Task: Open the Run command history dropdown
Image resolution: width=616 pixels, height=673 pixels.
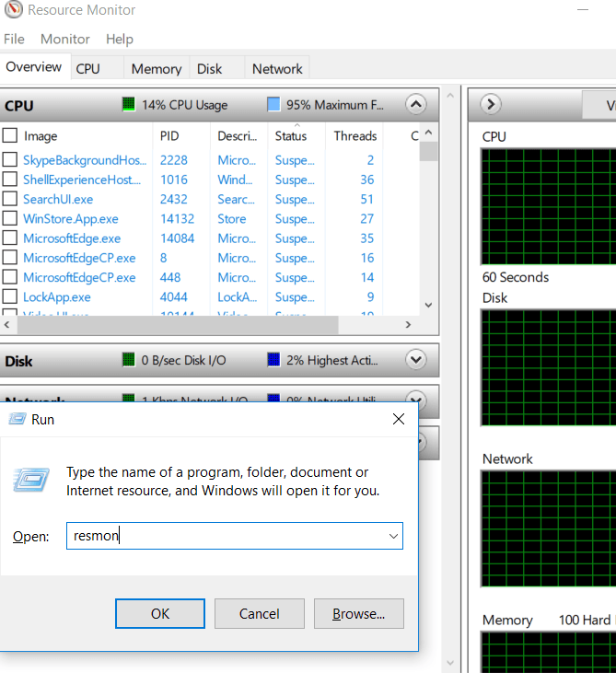Action: [393, 536]
